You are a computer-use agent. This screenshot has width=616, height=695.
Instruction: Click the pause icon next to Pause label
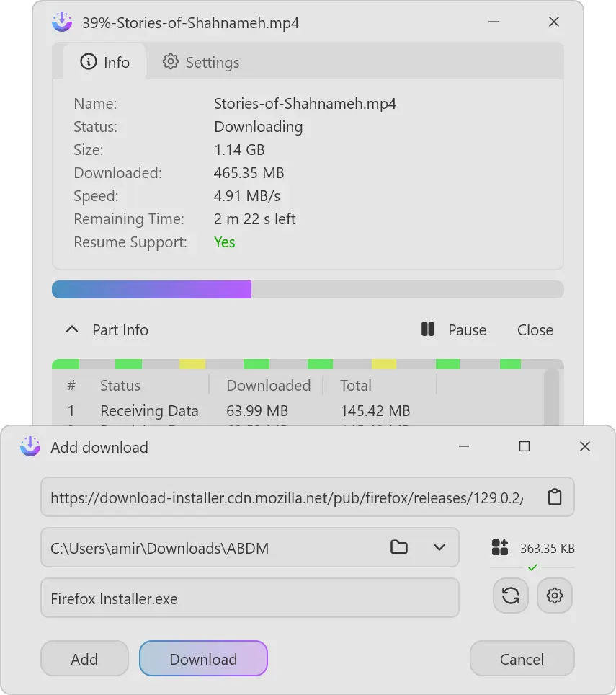pyautogui.click(x=428, y=329)
